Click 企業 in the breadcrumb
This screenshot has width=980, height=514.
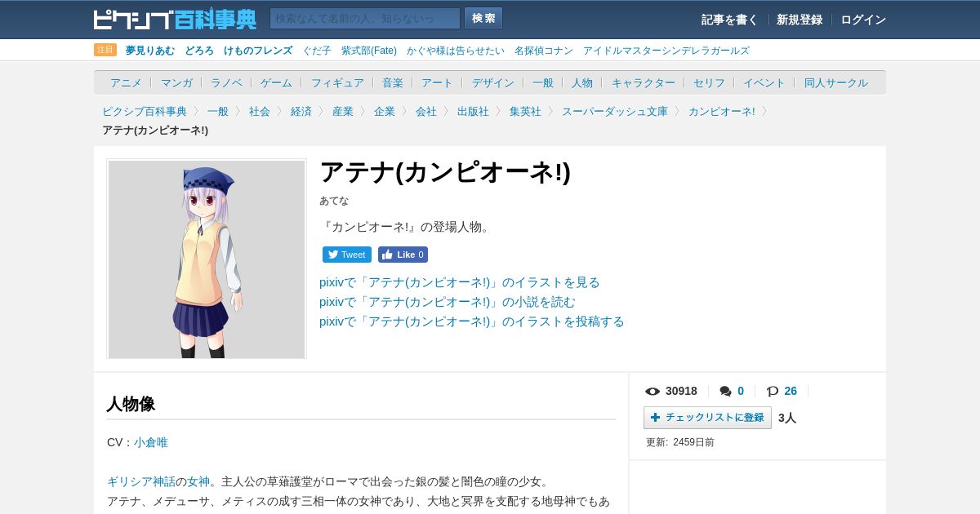[385, 111]
